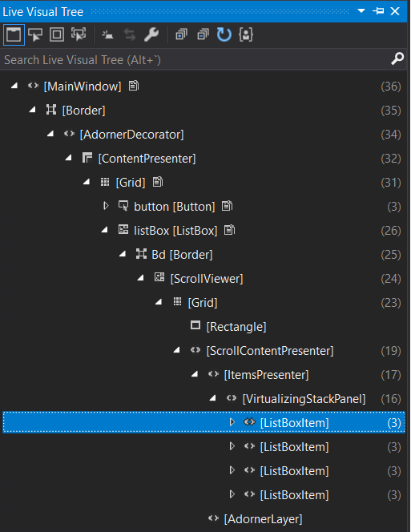411x532 pixels.
Task: Click the grid icon of Grid (23)
Action: (x=178, y=302)
